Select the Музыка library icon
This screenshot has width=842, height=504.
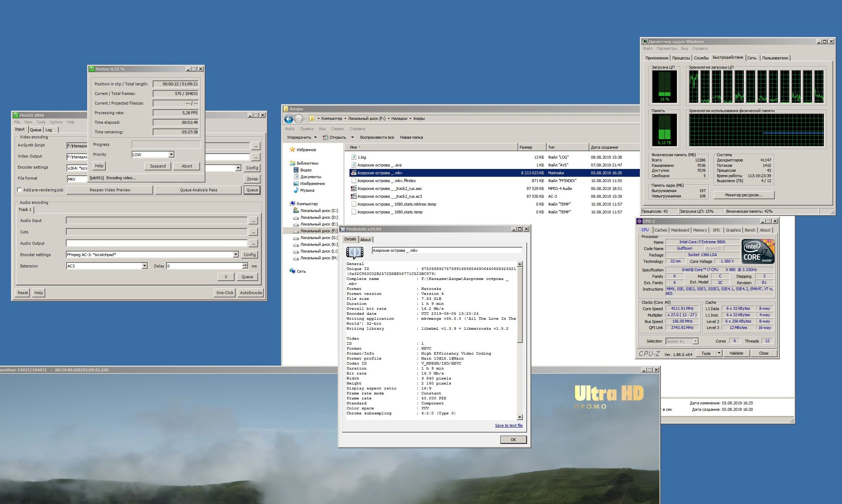pos(296,190)
